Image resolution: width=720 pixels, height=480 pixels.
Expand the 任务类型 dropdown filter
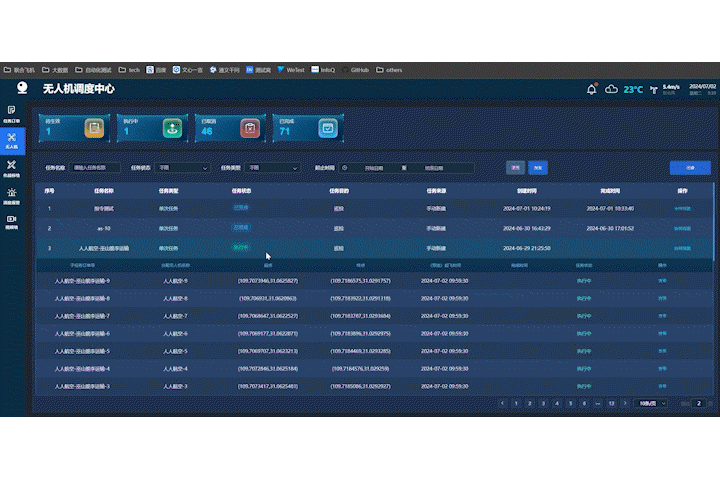tap(273, 168)
